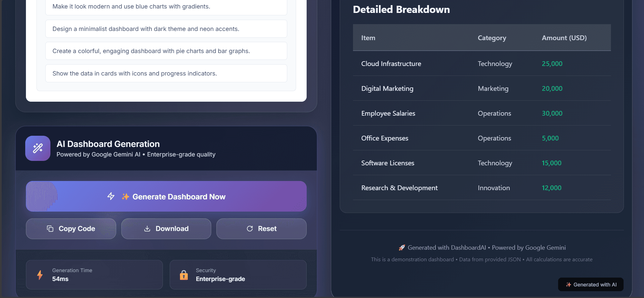Click the Enterprise-grade security value
This screenshot has width=644, height=298.
(220, 279)
